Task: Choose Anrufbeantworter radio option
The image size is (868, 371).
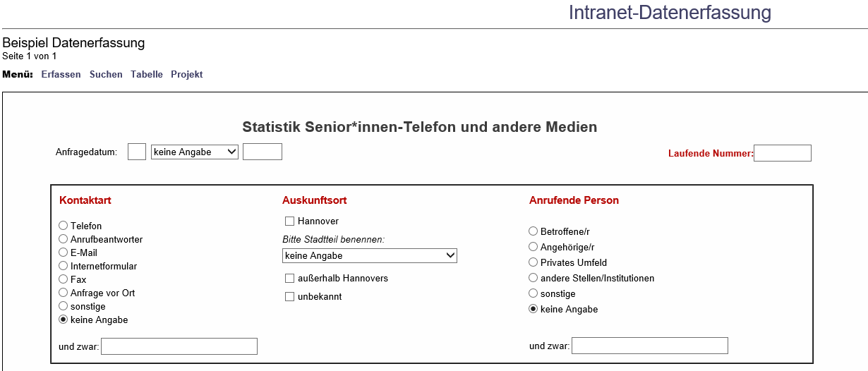Action: (x=64, y=239)
